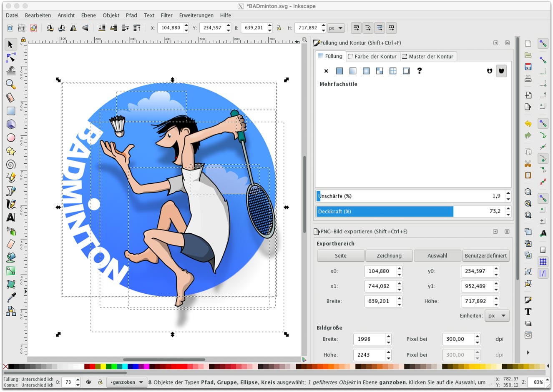Click the Auswahl export area button
The height and width of the screenshot is (392, 553).
[437, 256]
